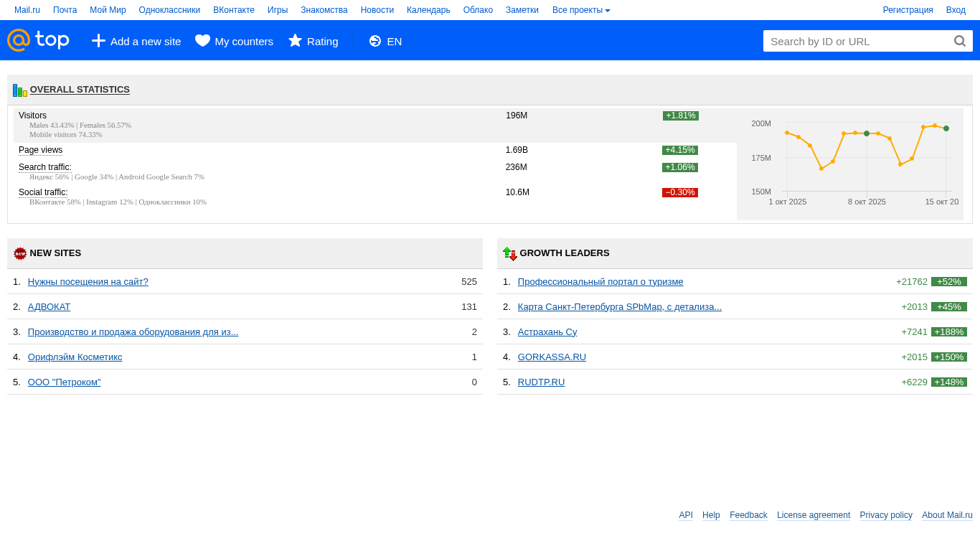This screenshot has width=980, height=551.
Task: Open the Page views statistic
Action: pyautogui.click(x=40, y=150)
